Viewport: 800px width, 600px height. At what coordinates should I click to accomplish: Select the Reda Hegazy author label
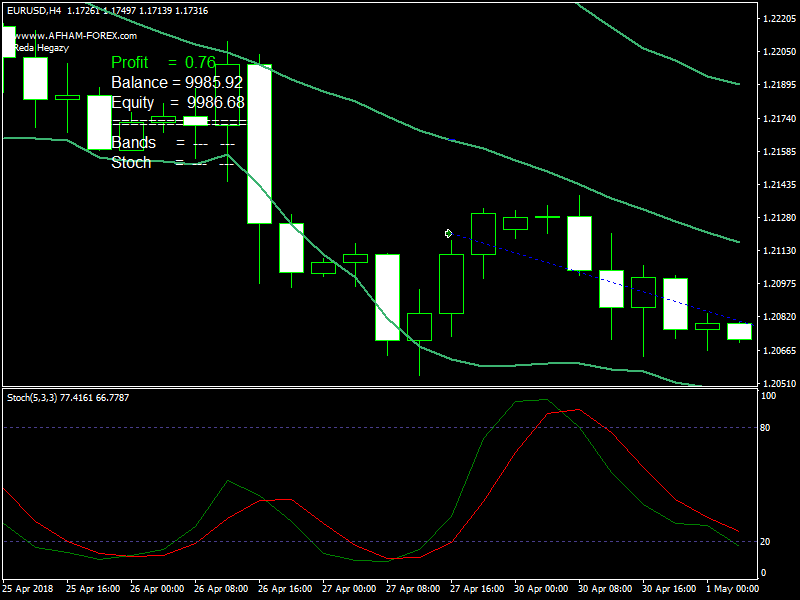point(39,47)
